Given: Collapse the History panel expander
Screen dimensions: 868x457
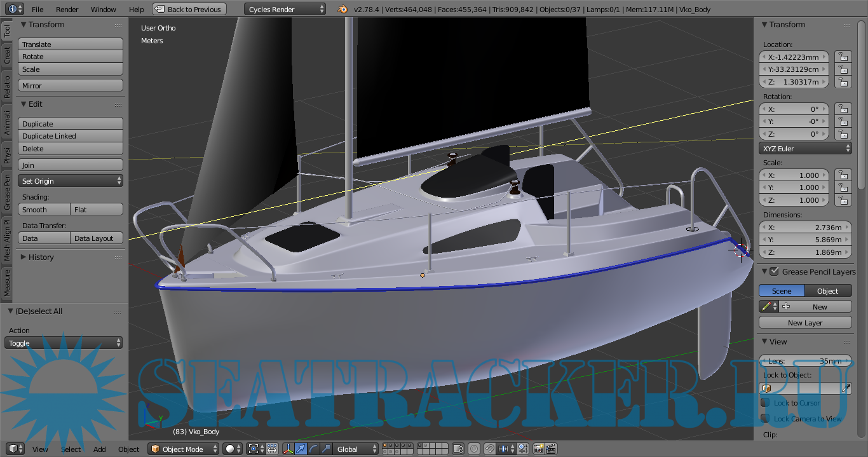Looking at the screenshot, I should pyautogui.click(x=24, y=257).
